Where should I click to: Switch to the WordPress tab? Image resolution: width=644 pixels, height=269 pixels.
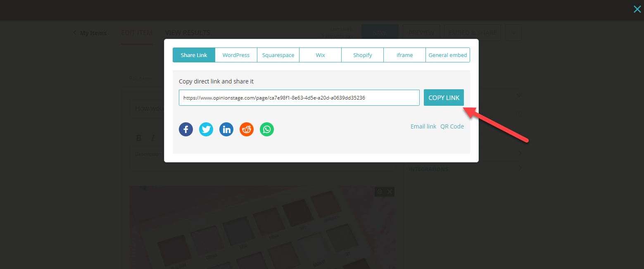pos(236,55)
